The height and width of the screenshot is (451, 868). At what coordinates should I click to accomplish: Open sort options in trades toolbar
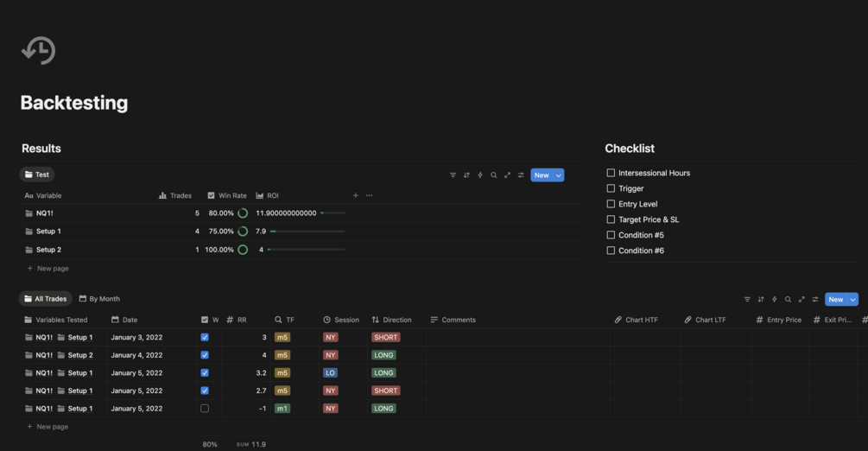[x=761, y=299]
